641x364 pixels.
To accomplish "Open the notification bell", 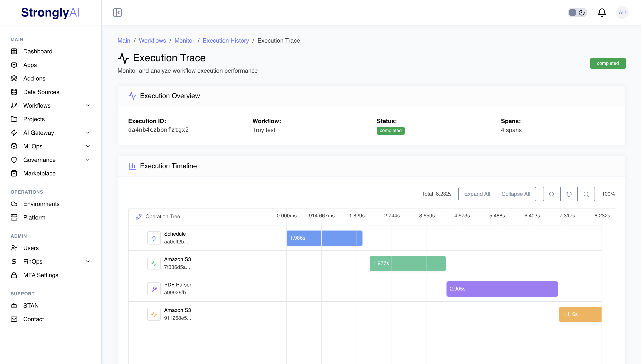I will (602, 12).
